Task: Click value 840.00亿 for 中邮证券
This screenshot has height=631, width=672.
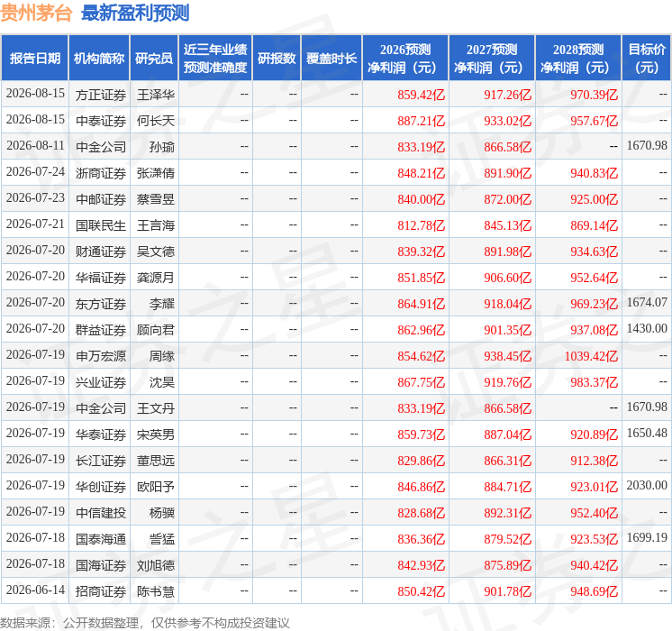Action: point(421,199)
